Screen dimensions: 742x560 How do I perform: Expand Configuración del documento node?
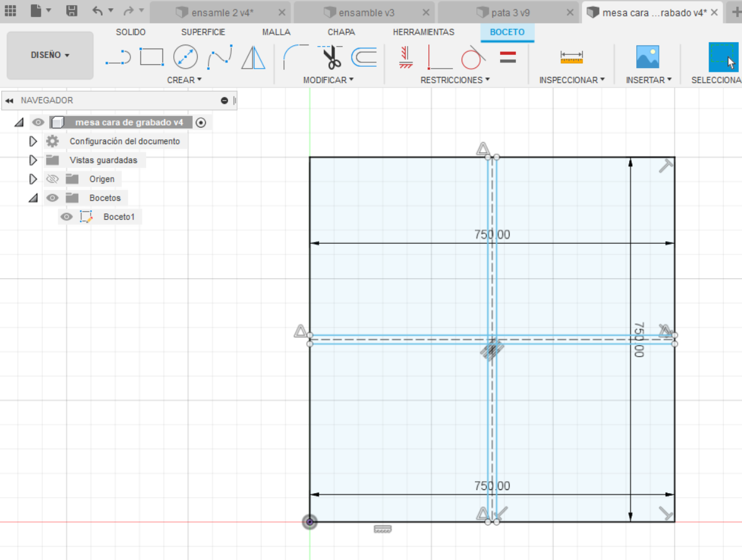pos(33,141)
